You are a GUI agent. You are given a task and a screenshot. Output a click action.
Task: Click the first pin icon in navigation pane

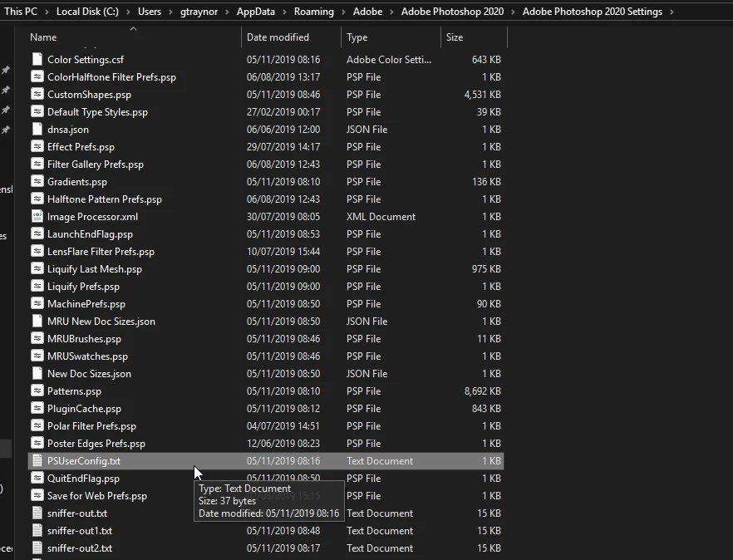tap(6, 70)
